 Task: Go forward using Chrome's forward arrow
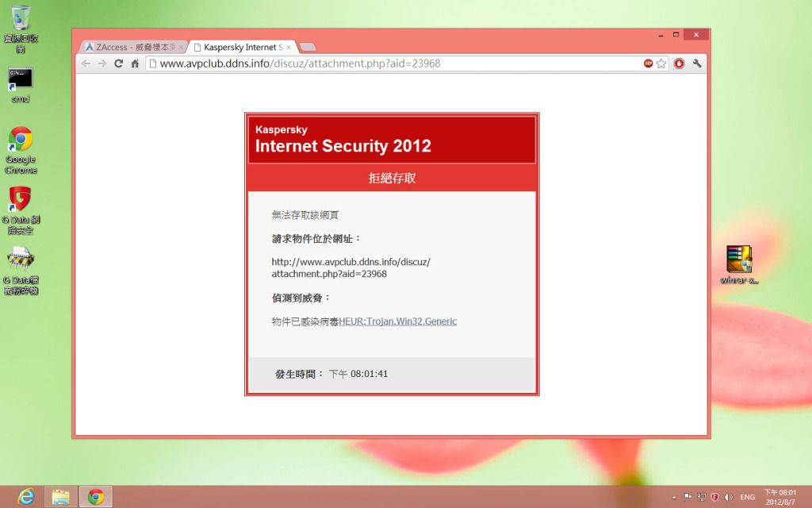pyautogui.click(x=102, y=63)
